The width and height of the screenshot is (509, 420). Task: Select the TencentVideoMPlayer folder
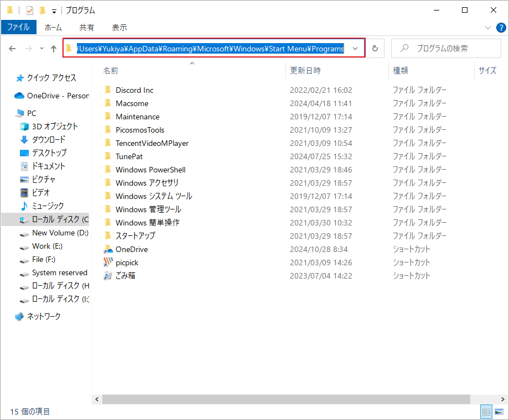(152, 143)
